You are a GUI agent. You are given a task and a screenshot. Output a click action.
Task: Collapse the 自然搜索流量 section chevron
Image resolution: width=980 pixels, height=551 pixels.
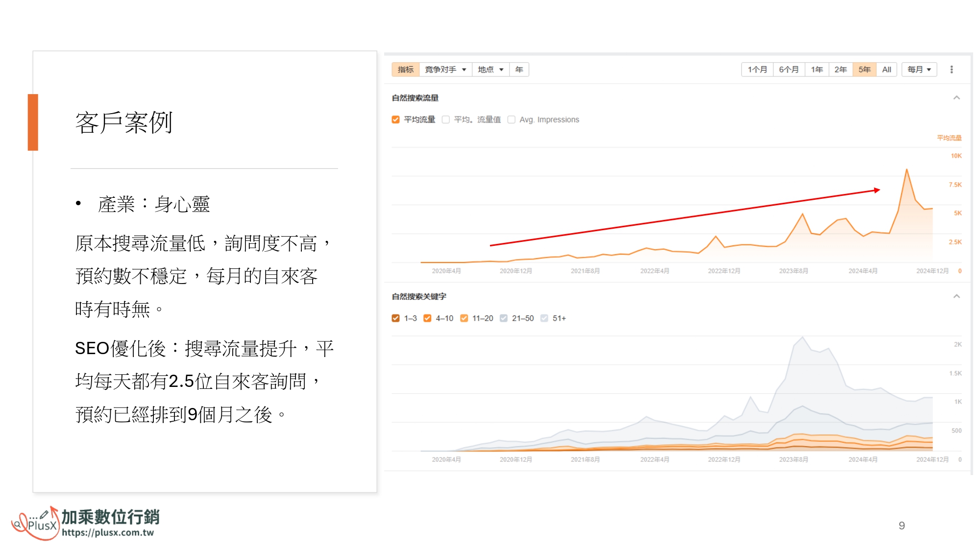(956, 98)
